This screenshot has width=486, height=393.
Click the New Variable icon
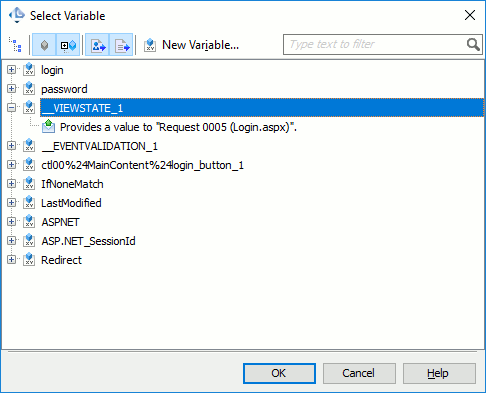click(x=150, y=45)
